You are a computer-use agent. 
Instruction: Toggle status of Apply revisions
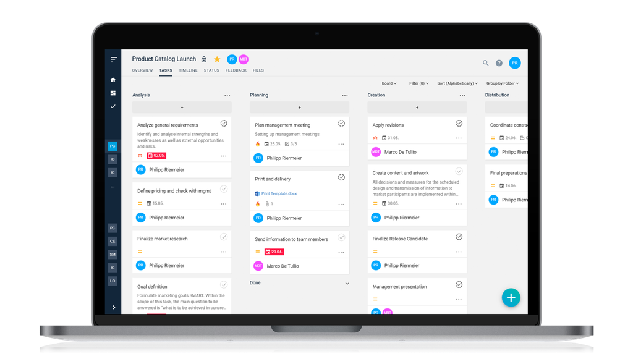point(459,124)
